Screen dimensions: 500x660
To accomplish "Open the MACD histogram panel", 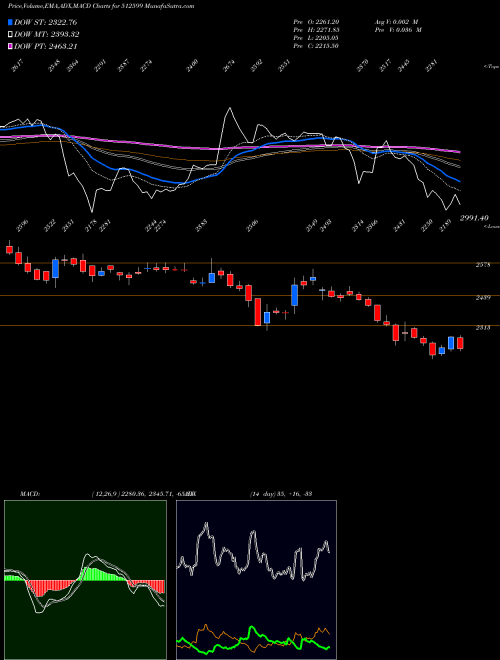I will [85, 580].
